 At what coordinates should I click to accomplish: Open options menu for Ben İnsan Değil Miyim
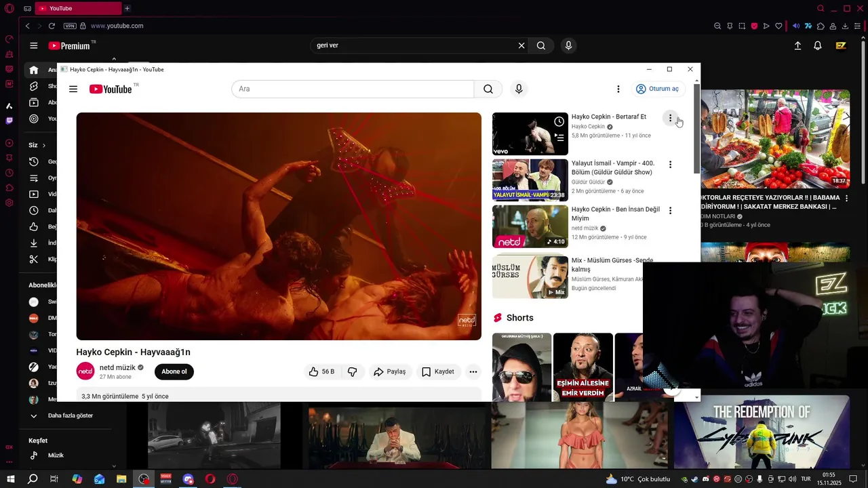670,211
